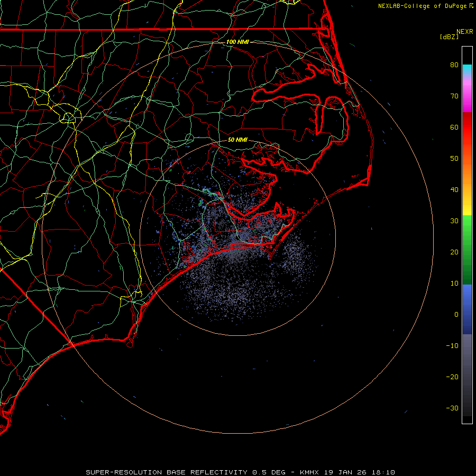Click the 20 value on the dBZ scale
This screenshot has height=476, width=476.
(x=454, y=252)
